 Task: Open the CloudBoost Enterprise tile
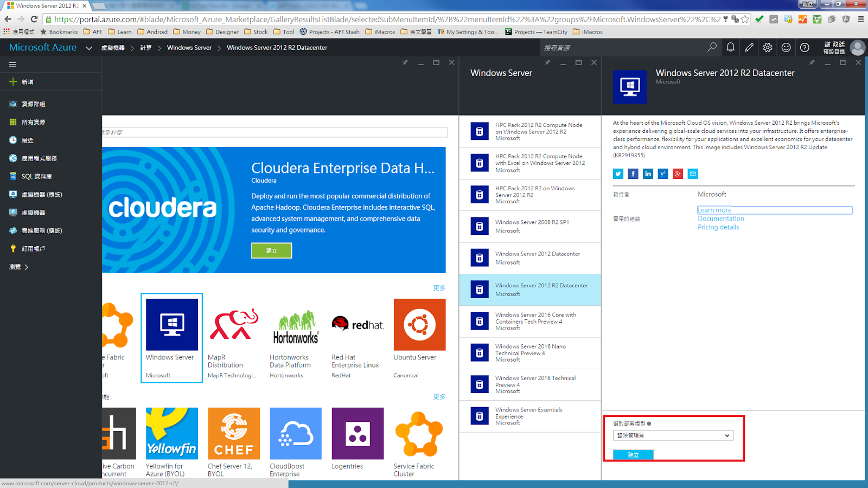296,442
